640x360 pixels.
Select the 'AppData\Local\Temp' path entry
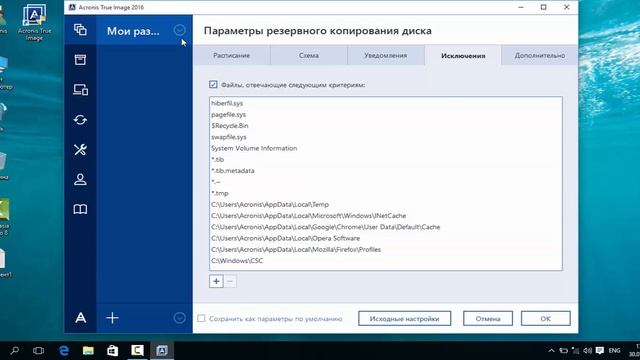click(x=386, y=204)
